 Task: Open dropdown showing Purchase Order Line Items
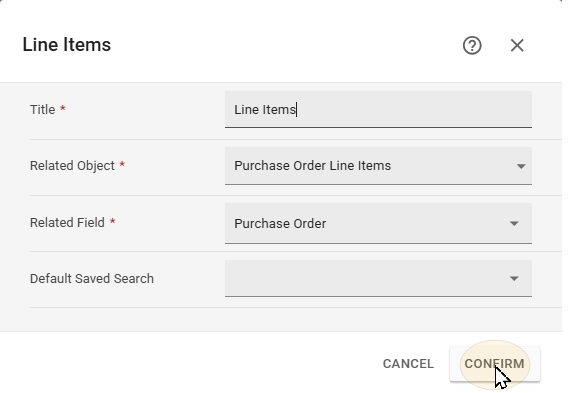(378, 166)
